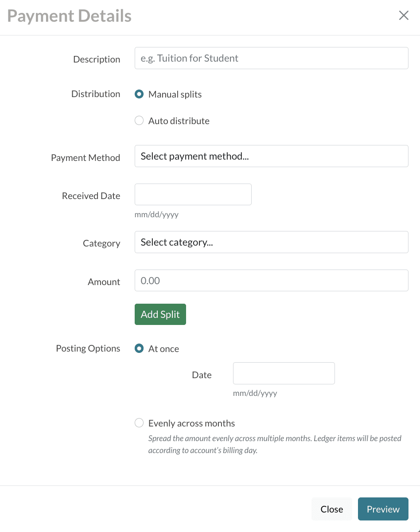
Task: Click the Received Date label text
Action: [91, 196]
